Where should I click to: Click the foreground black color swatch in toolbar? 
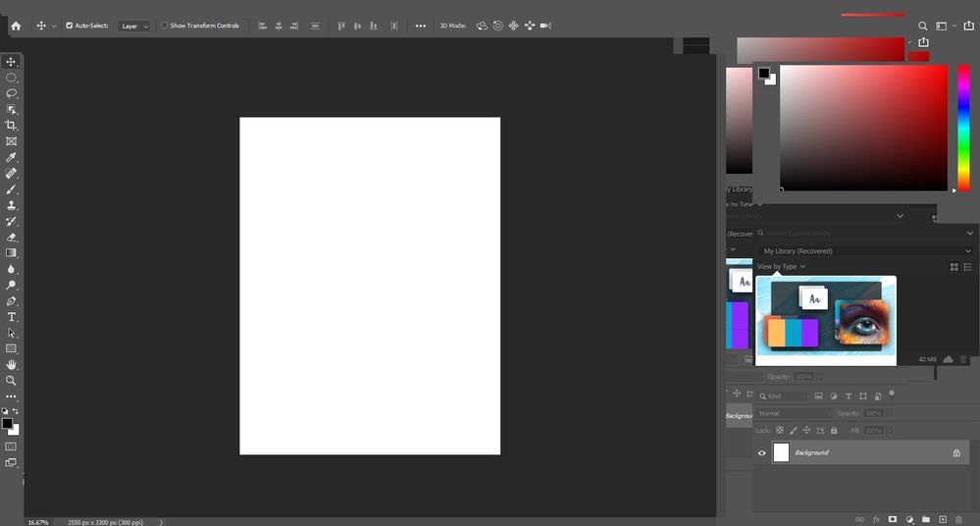click(x=7, y=424)
